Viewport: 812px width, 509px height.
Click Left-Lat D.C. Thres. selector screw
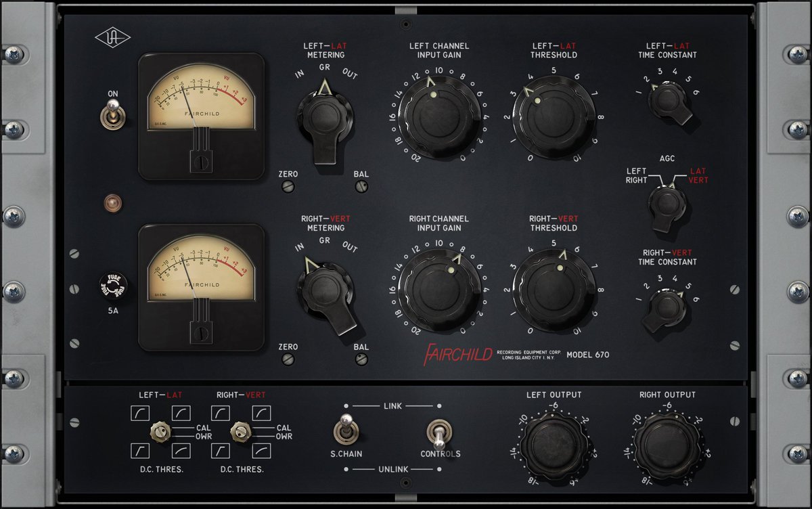(160, 431)
